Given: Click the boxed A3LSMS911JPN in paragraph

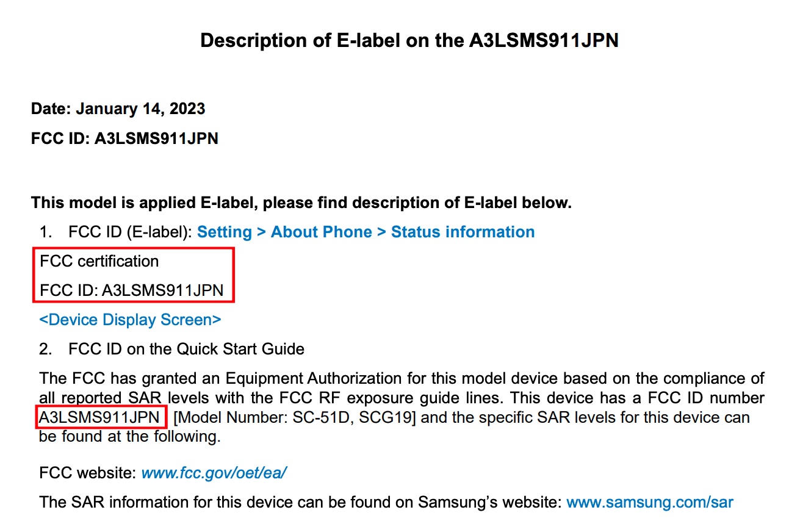Looking at the screenshot, I should pyautogui.click(x=99, y=419).
